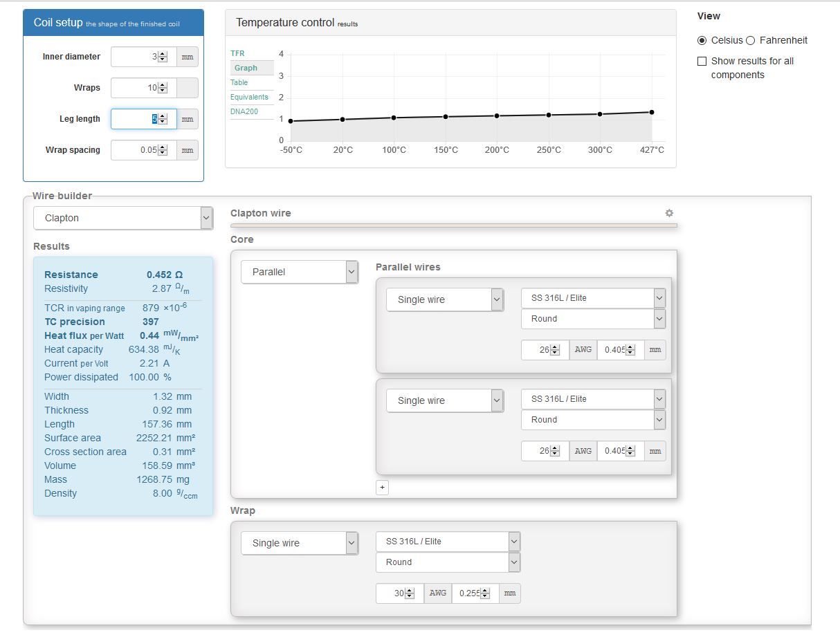The width and height of the screenshot is (840, 637).
Task: Click the Thickness value 0.92 mm
Action: click(172, 410)
